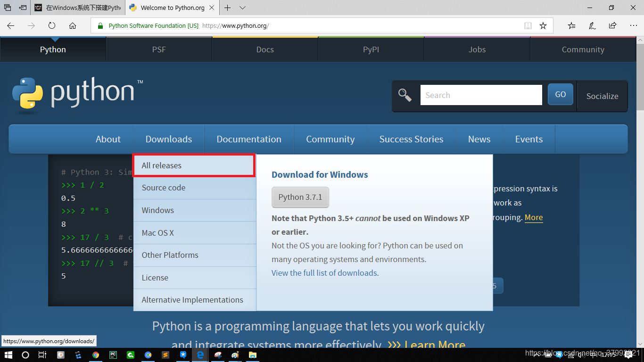The height and width of the screenshot is (362, 644).
Task: Open File Explorer from the taskbar
Action: (252, 354)
